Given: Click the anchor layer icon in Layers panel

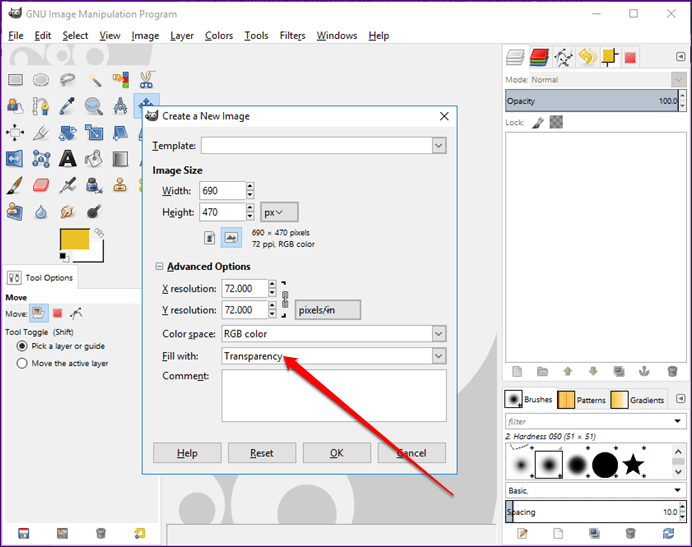Looking at the screenshot, I should coord(644,371).
